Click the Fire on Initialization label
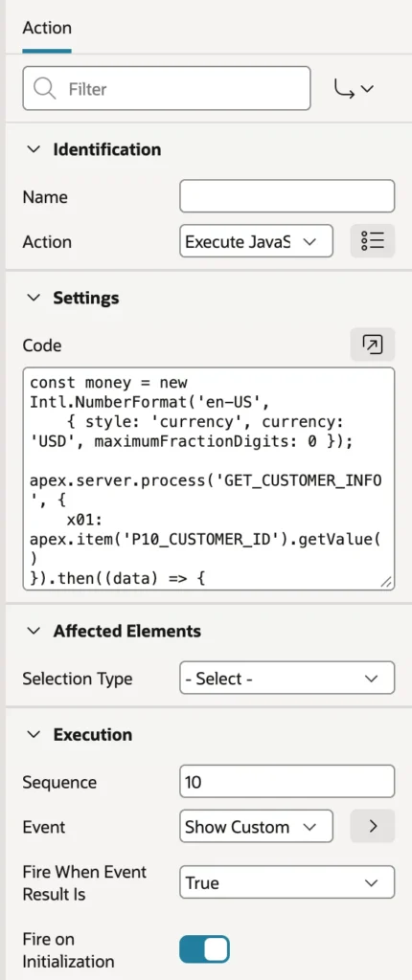Viewport: 412px width, 980px height. 68,950
